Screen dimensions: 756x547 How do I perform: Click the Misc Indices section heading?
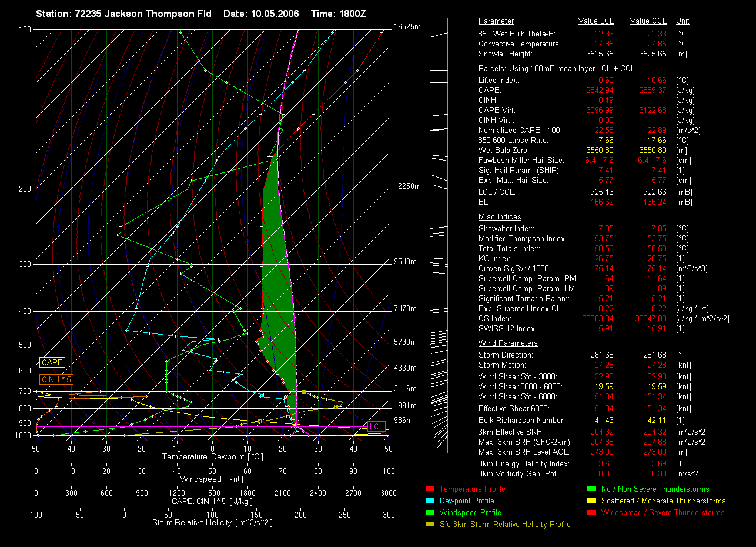tap(500, 217)
